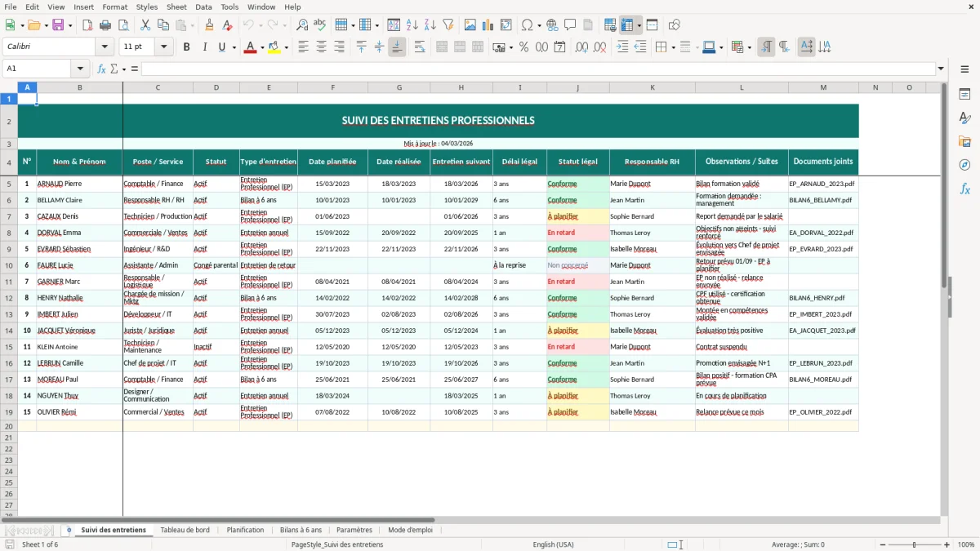Open the 11 pt font size dropdown
Viewport: 980px width, 551px height.
(163, 47)
